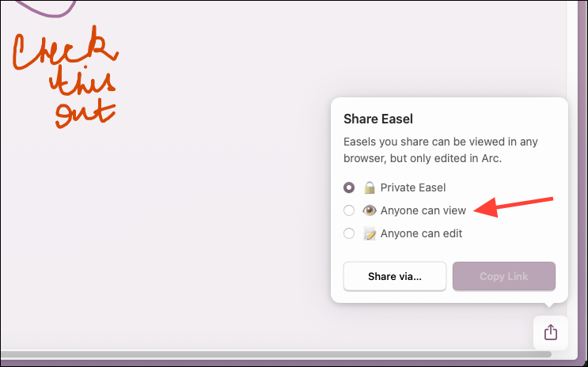Screen dimensions: 588x367
Task: Select the orange 'Check this out' handwriting
Action: (66, 77)
